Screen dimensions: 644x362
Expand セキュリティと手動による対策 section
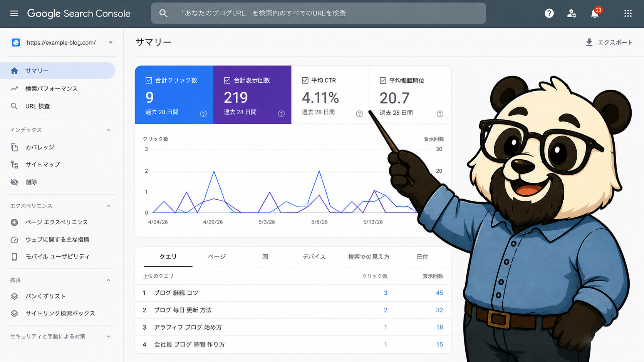point(109,337)
